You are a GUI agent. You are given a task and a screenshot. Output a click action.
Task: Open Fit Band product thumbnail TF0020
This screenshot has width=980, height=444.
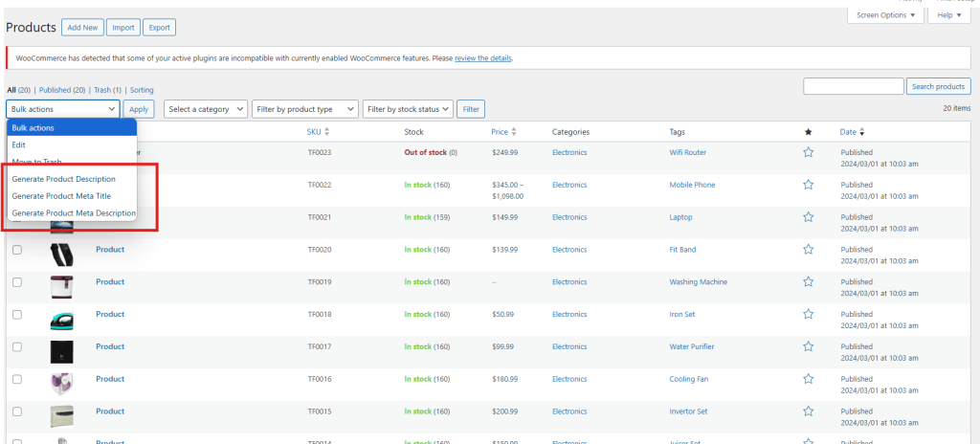pyautogui.click(x=62, y=255)
